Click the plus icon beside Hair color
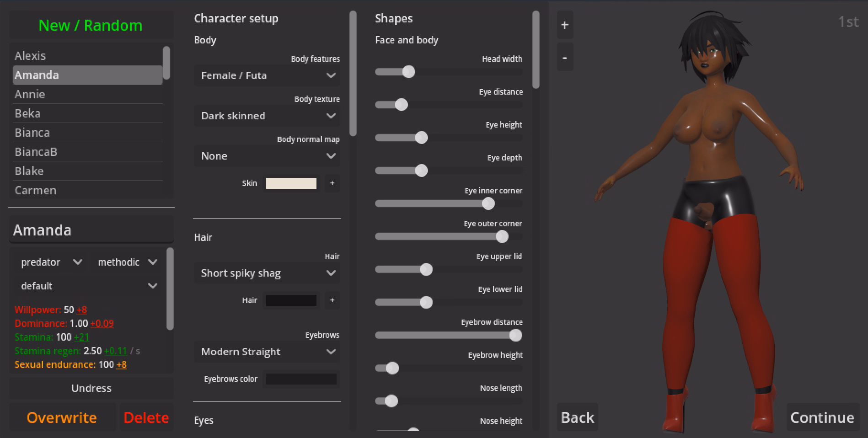Viewport: 868px width, 438px height. [x=332, y=300]
